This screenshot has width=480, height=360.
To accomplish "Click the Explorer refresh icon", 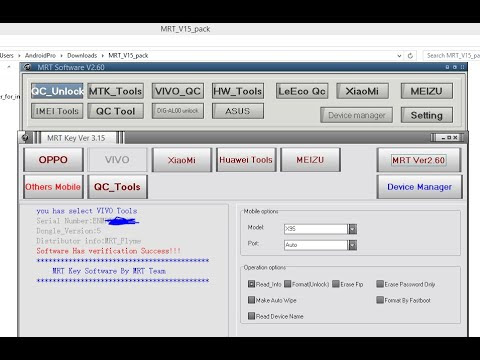I will [x=410, y=55].
